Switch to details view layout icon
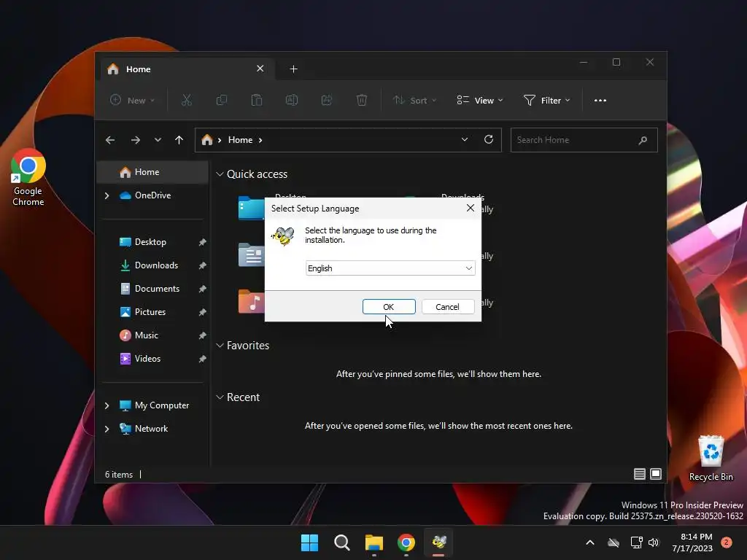Screen dimensions: 747x560 [x=639, y=474]
